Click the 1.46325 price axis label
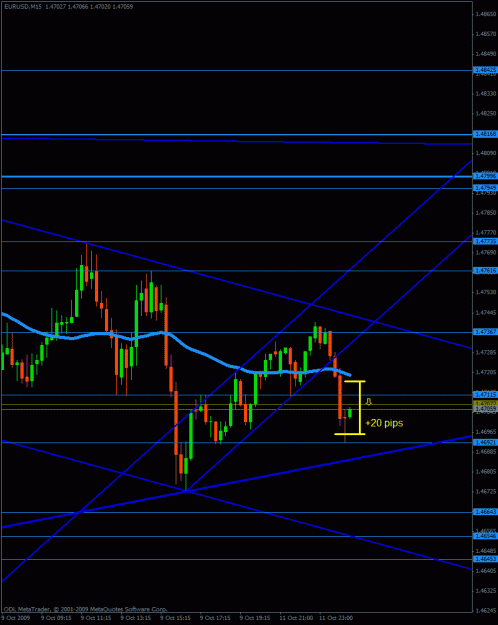 pyautogui.click(x=486, y=591)
